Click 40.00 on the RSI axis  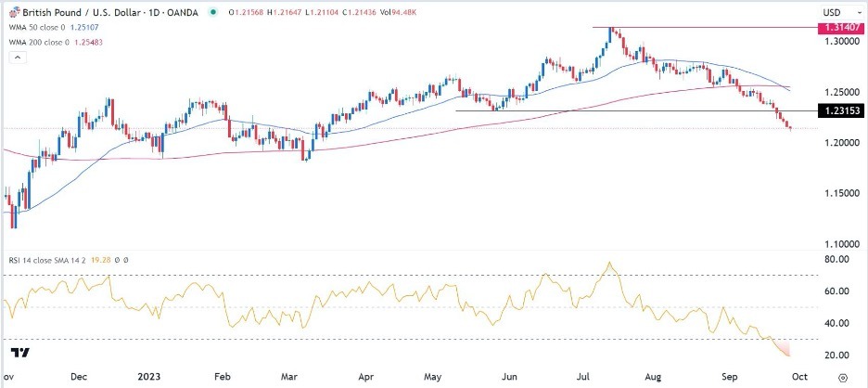click(x=837, y=323)
